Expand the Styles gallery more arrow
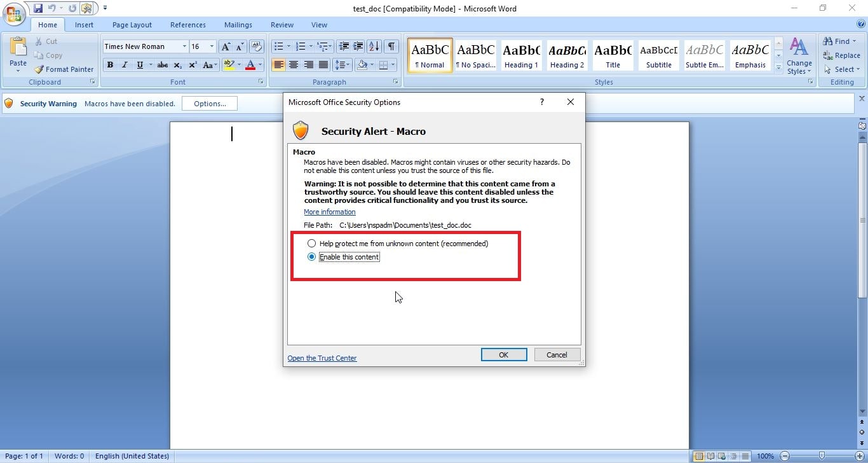 [779, 67]
